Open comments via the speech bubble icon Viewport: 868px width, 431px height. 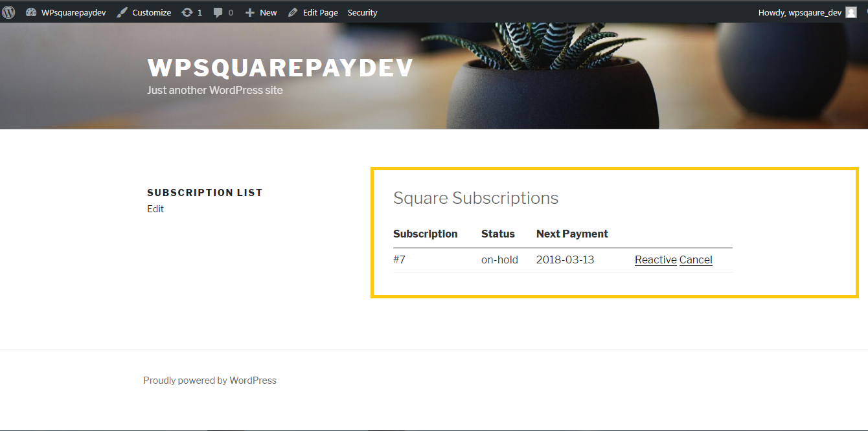pyautogui.click(x=218, y=12)
